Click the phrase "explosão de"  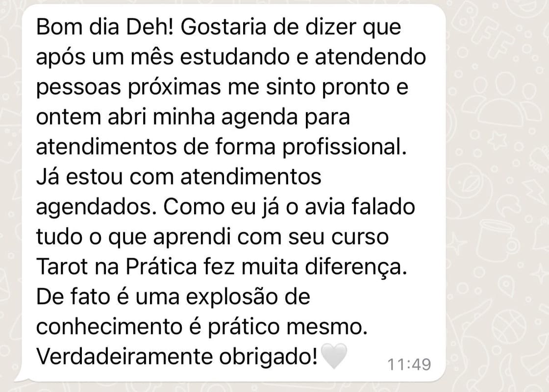(x=248, y=297)
